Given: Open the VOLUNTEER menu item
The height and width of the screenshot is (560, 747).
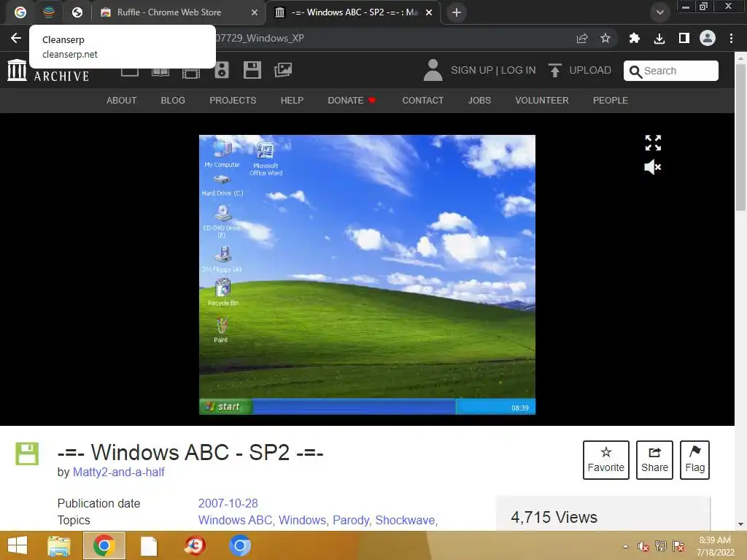Looking at the screenshot, I should (542, 101).
